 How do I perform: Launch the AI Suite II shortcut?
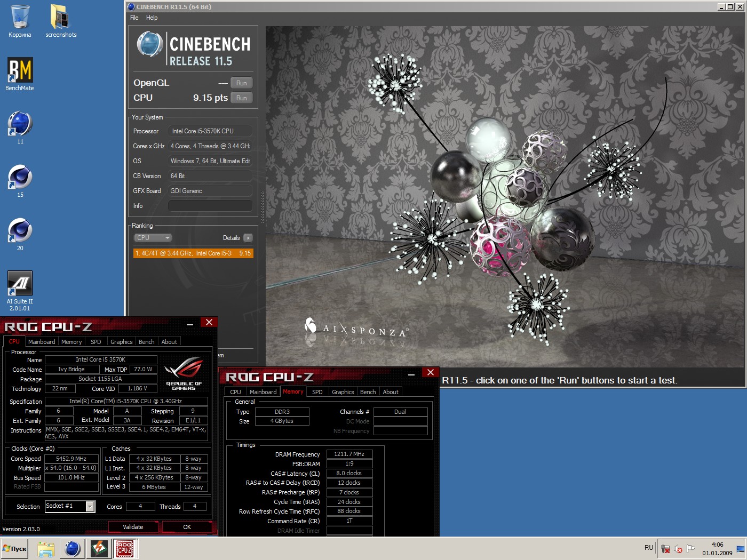pos(20,291)
